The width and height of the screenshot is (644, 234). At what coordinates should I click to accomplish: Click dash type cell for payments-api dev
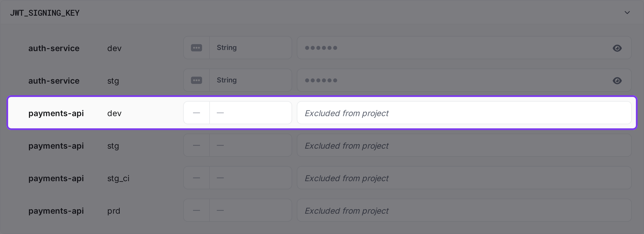251,113
